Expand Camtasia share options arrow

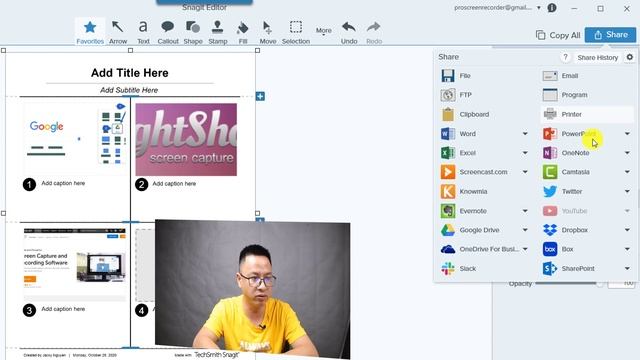coord(627,172)
